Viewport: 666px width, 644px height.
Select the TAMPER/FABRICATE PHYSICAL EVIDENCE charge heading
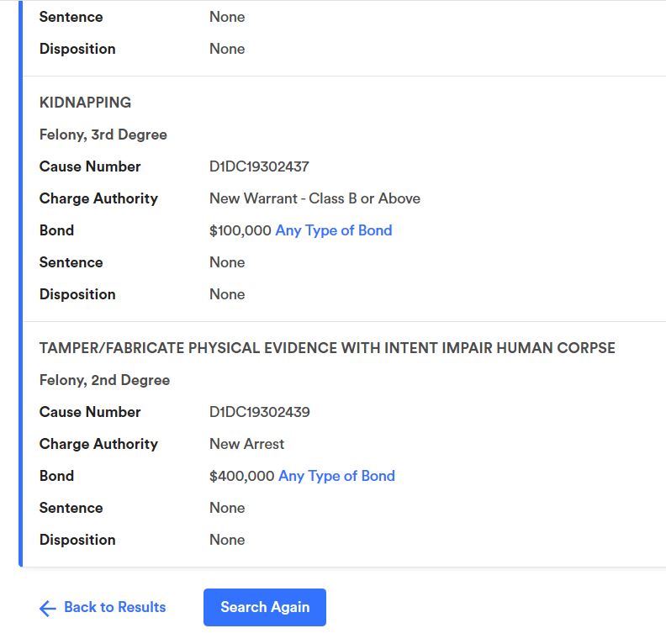(327, 348)
